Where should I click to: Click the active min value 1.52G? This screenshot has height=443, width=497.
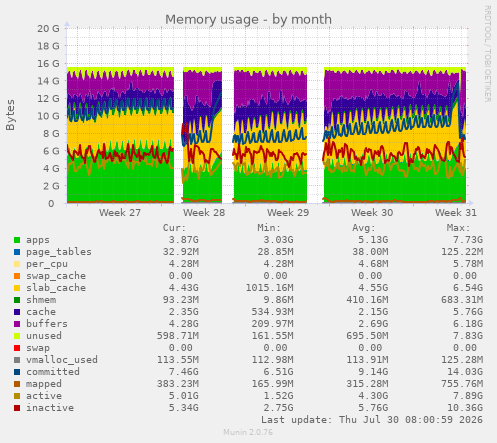tap(278, 396)
